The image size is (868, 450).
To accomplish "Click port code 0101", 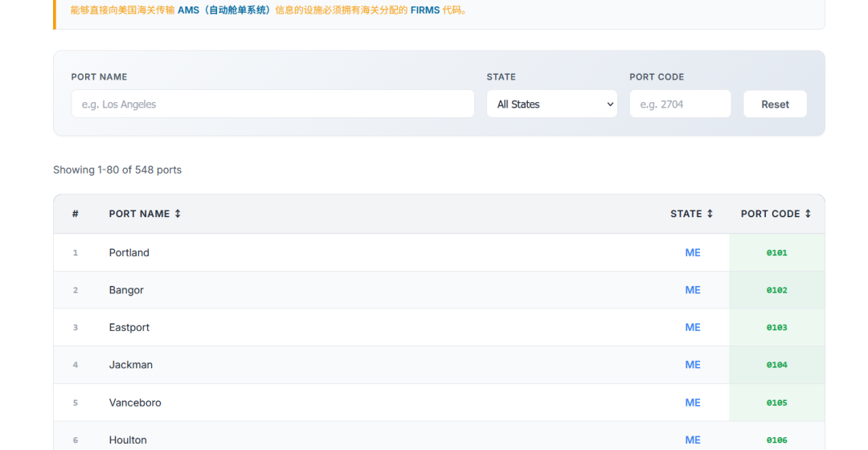I will pyautogui.click(x=776, y=252).
